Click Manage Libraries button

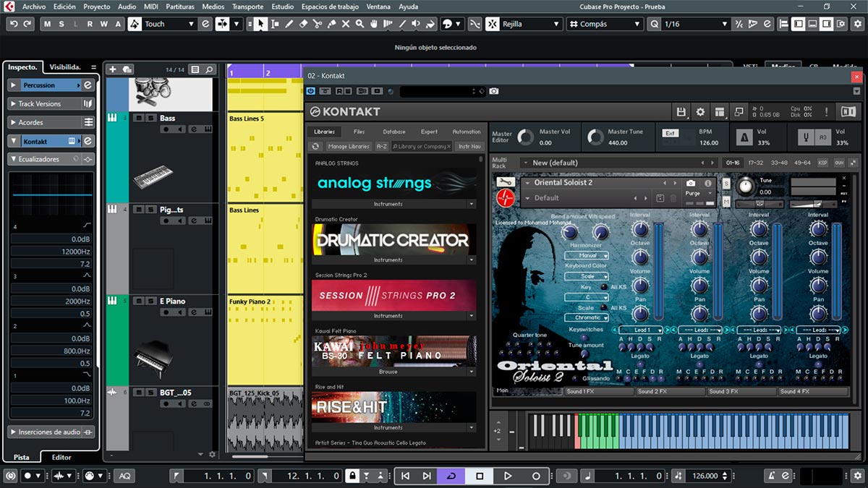click(x=349, y=146)
